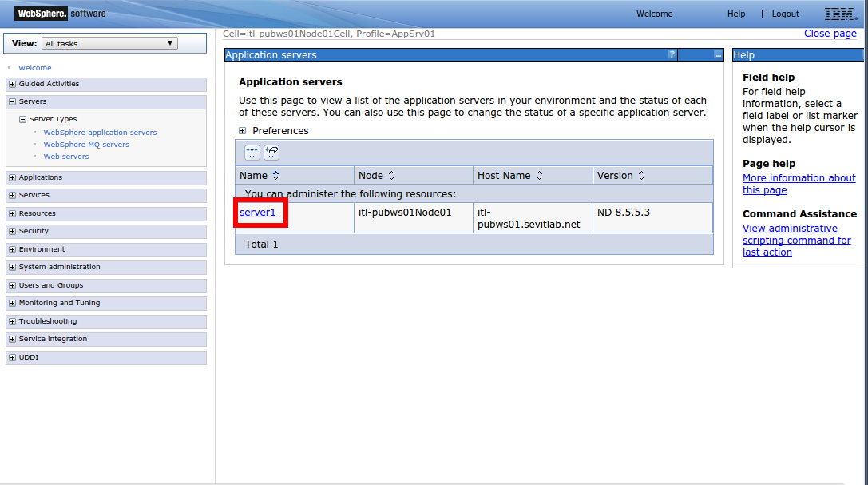Open WebSphere application servers link
This screenshot has height=485, width=868.
point(100,133)
